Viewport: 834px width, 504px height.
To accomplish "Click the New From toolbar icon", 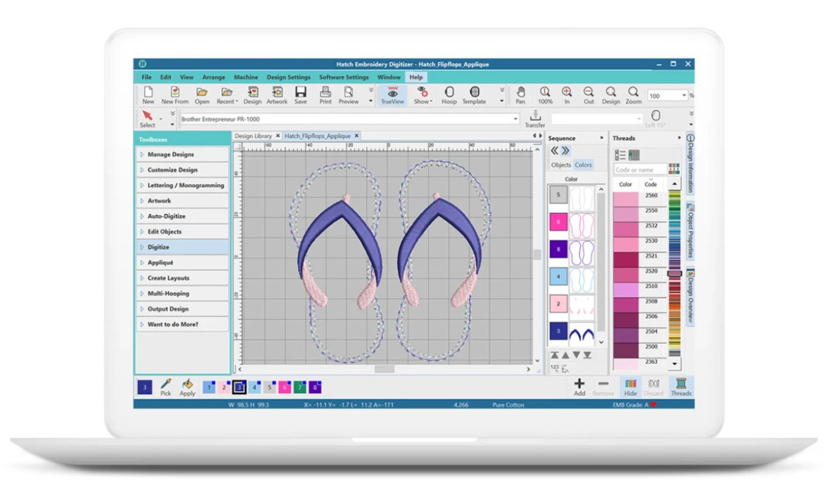I will 175,94.
